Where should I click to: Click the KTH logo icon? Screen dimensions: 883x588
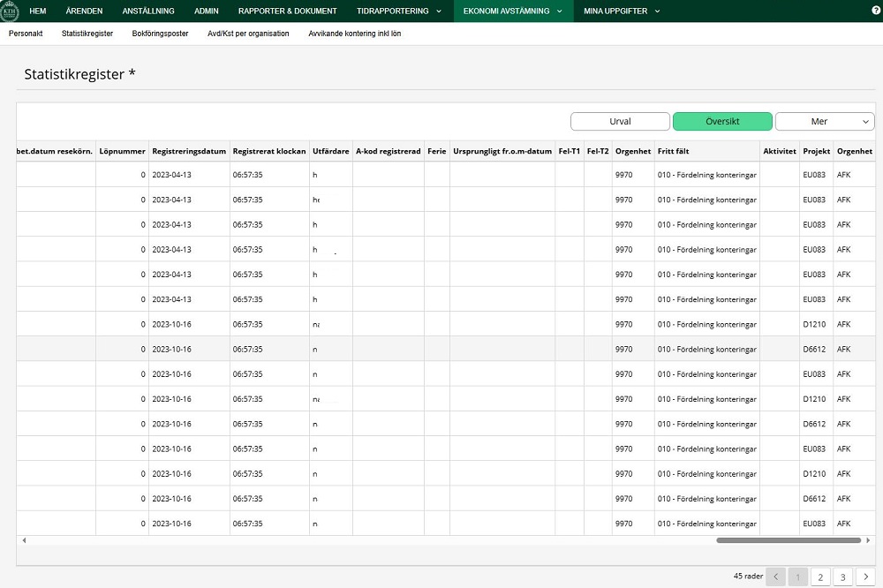(x=10, y=11)
